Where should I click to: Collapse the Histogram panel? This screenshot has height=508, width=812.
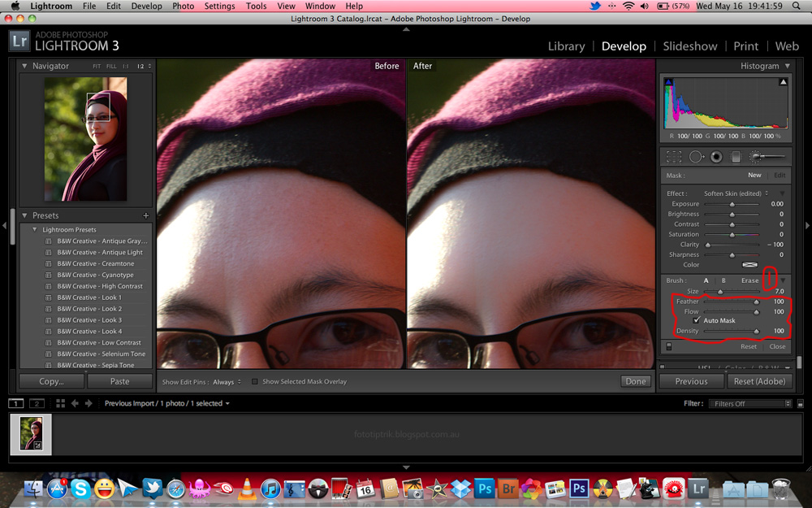click(787, 66)
